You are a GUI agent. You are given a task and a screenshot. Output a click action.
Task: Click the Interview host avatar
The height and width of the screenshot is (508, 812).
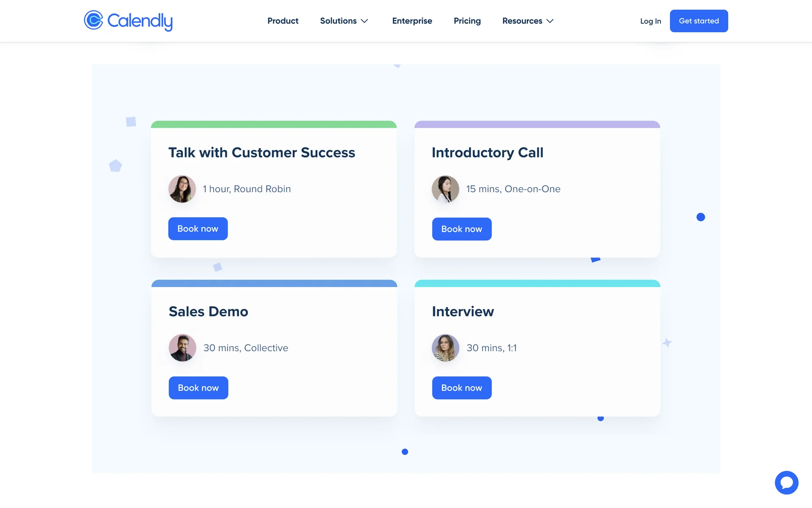[x=445, y=348]
